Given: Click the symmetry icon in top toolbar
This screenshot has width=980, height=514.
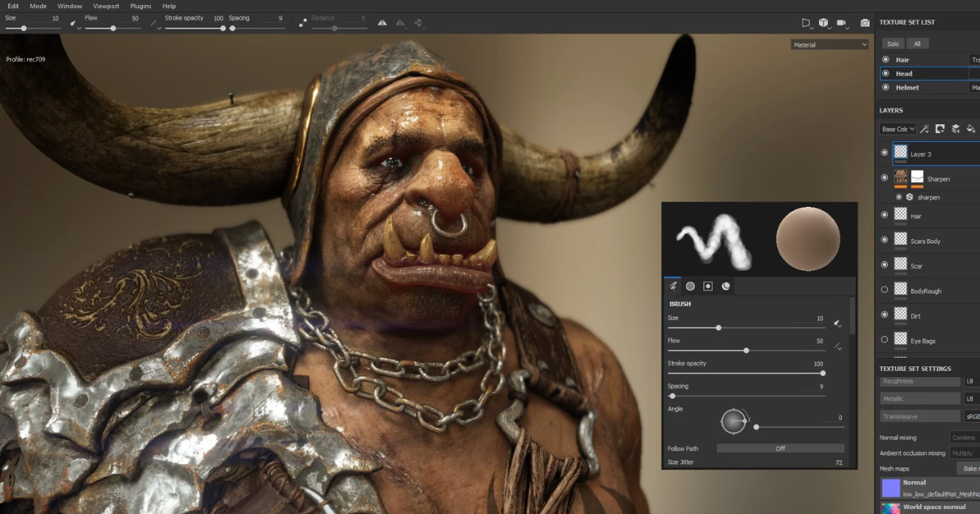Looking at the screenshot, I should [382, 24].
